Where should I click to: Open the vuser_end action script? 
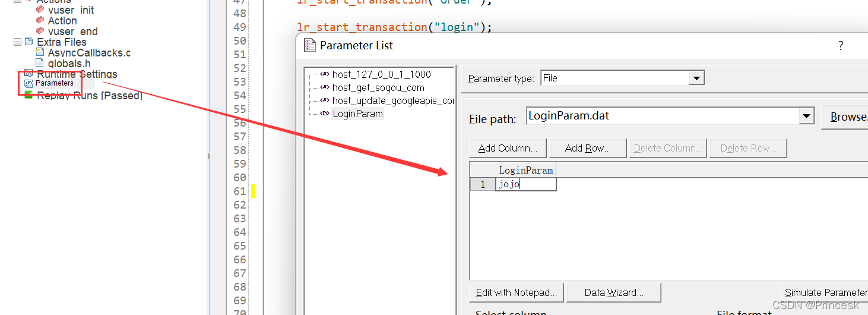[72, 31]
